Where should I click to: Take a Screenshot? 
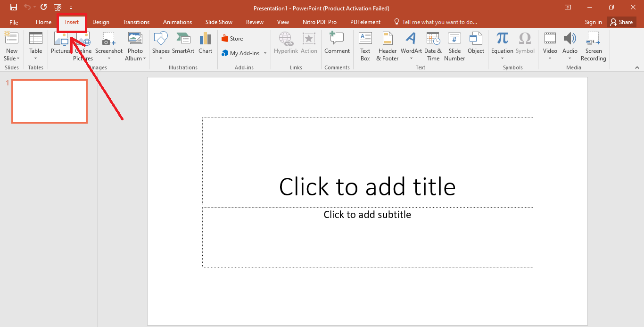pyautogui.click(x=109, y=46)
